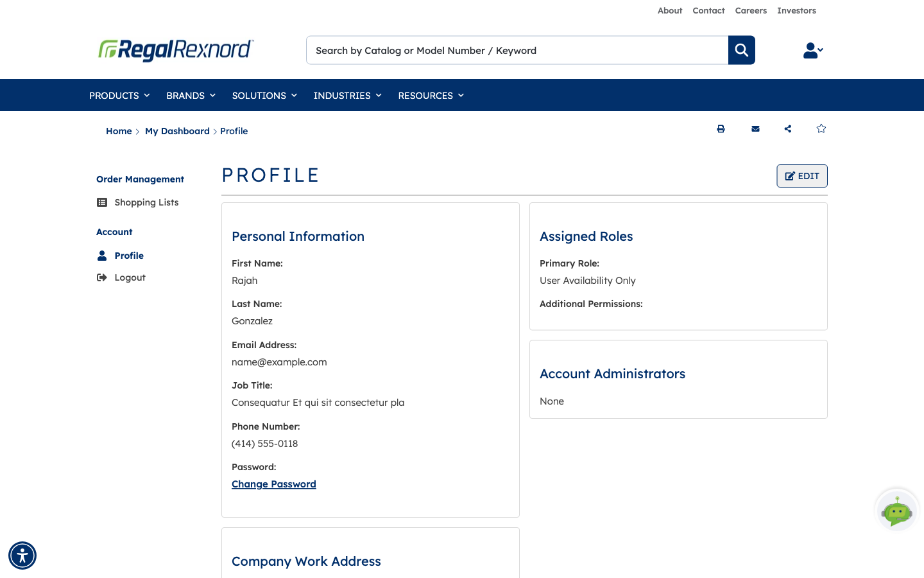The height and width of the screenshot is (578, 924).
Task: Expand the RESOURCES menu
Action: coord(431,95)
